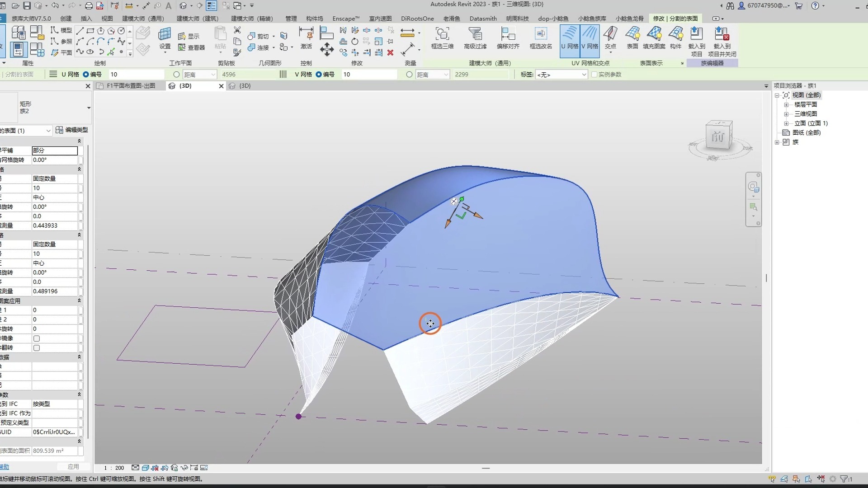Enable the 实例参数 checkbox

click(x=594, y=75)
